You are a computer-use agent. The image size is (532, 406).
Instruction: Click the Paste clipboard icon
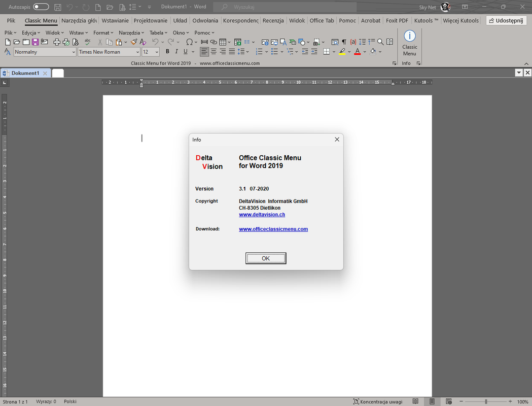point(119,42)
